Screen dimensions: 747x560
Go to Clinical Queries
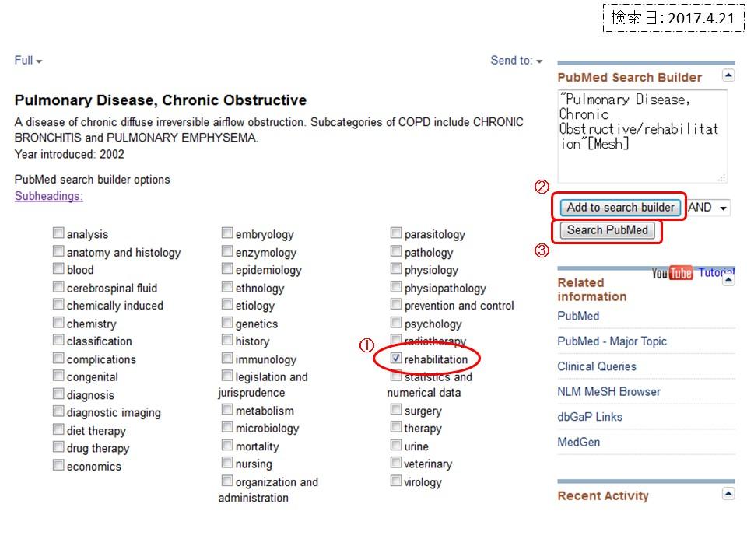pos(597,366)
